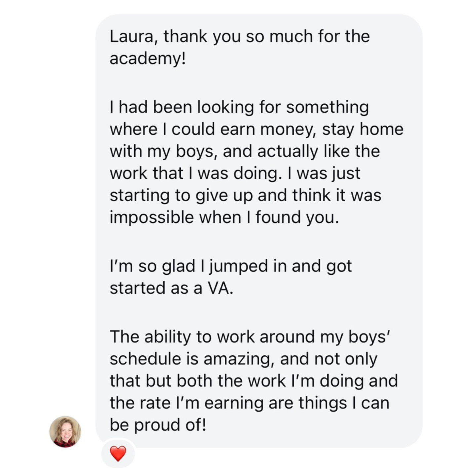Click the word "academy!" in the first paragraph

(148, 59)
